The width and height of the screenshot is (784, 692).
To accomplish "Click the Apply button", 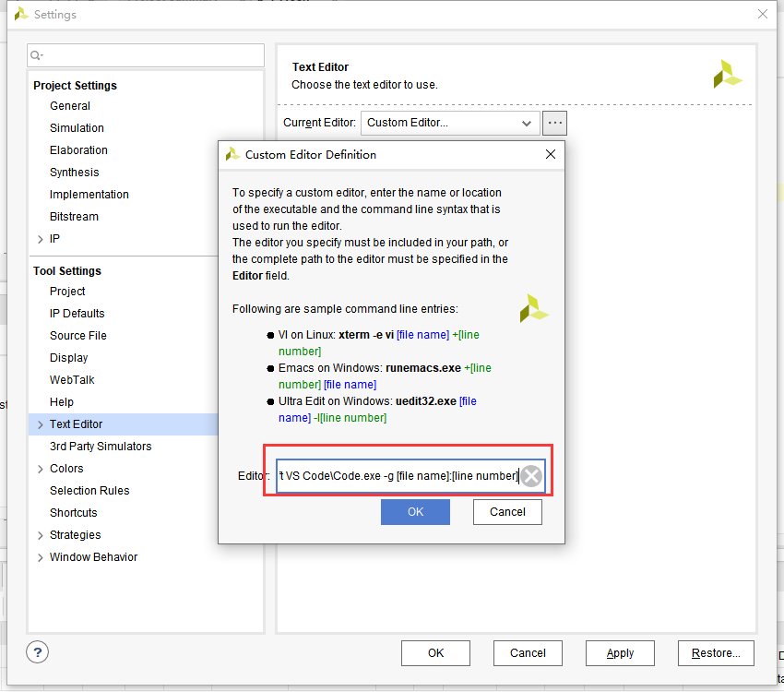I will click(x=620, y=653).
